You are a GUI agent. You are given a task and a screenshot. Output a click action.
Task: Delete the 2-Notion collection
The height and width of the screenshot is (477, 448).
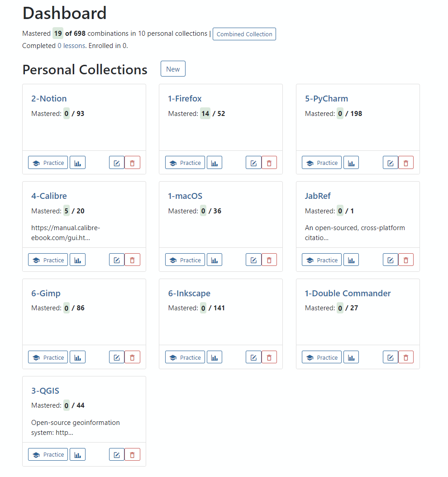pos(132,163)
